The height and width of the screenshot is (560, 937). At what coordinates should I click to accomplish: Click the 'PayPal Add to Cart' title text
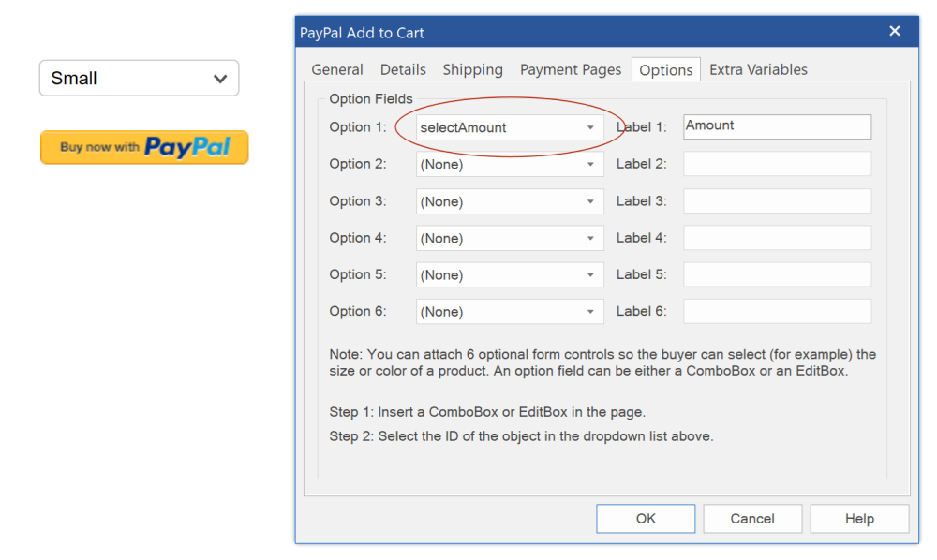[x=362, y=33]
